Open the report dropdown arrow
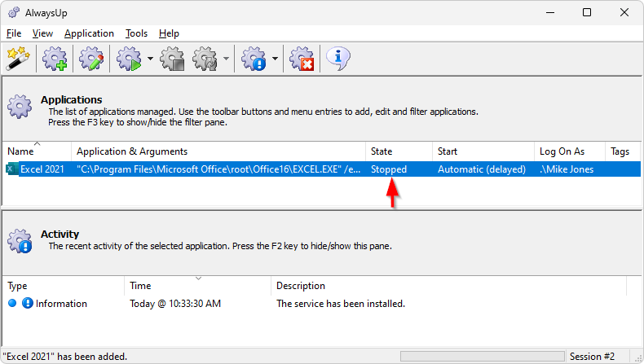The height and width of the screenshot is (364, 644). point(275,59)
